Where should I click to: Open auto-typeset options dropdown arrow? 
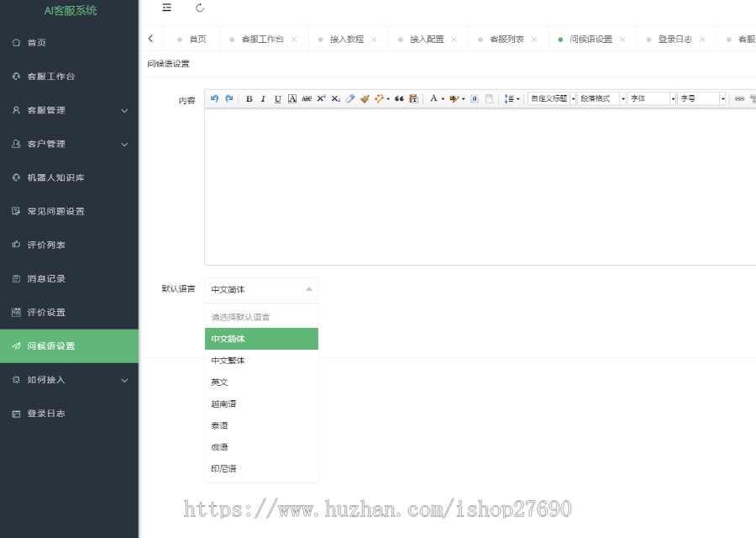tap(388, 99)
